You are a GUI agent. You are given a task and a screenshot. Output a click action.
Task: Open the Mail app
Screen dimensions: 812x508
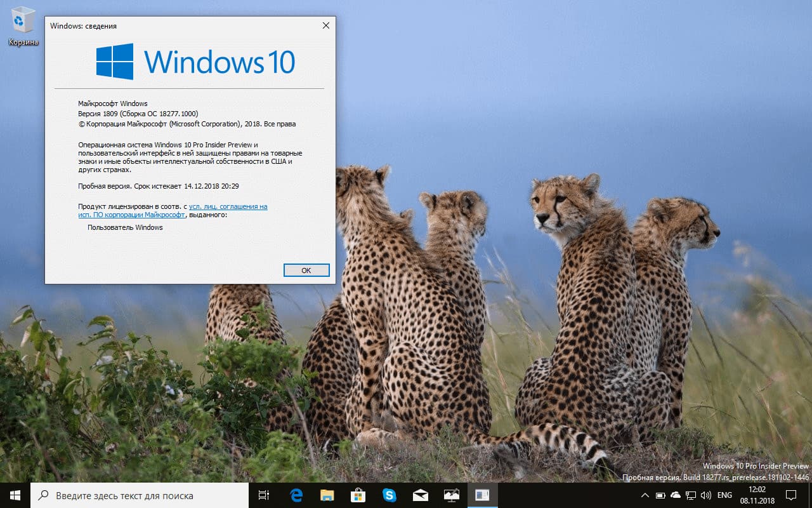(420, 495)
